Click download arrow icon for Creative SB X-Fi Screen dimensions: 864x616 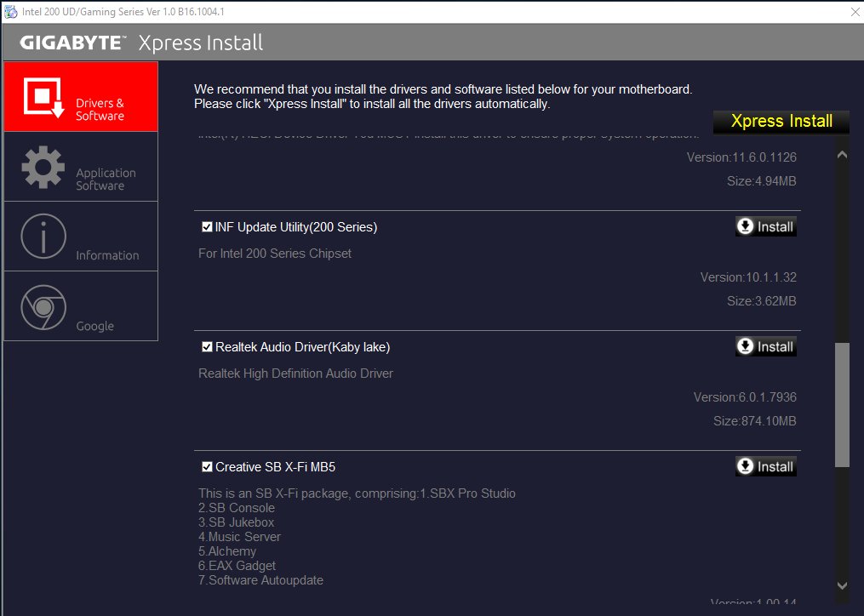click(x=746, y=466)
